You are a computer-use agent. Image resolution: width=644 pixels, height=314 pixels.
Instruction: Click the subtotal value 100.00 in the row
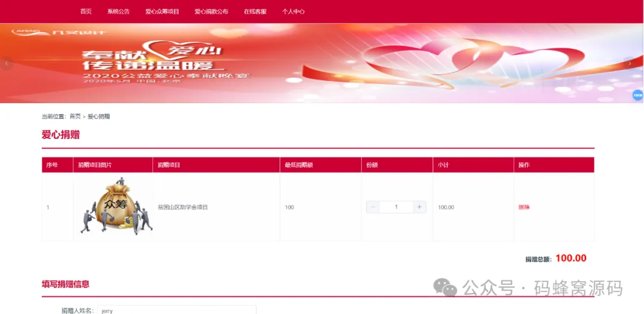(x=446, y=207)
